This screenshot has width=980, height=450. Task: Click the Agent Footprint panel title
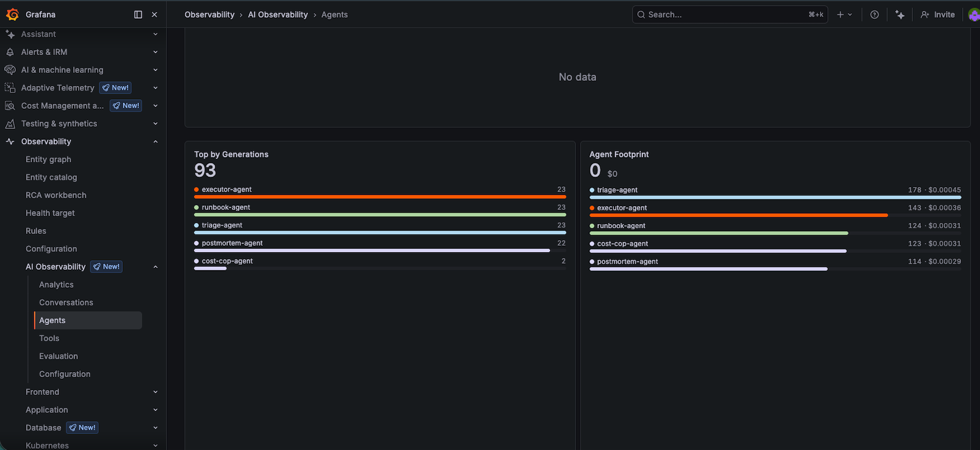pyautogui.click(x=619, y=154)
